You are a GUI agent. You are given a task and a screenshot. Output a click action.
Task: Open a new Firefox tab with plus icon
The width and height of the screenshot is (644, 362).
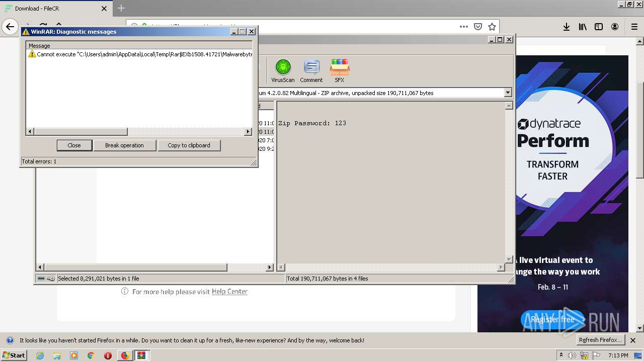pos(121,8)
